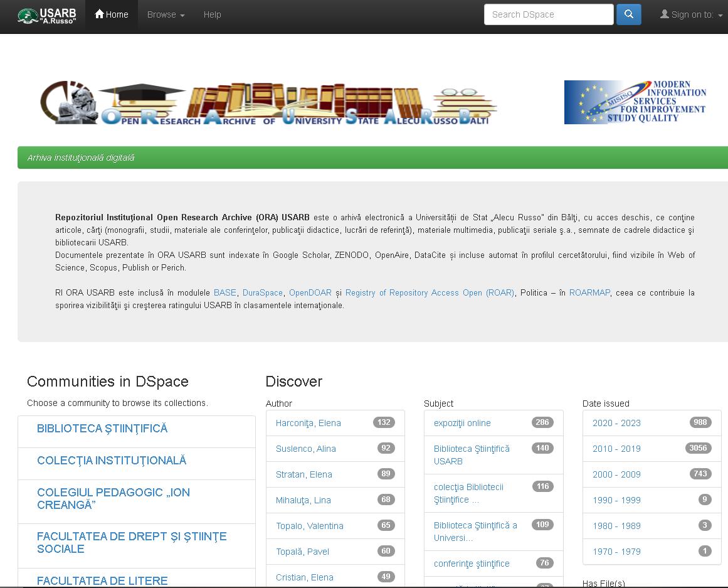This screenshot has height=588, width=728.
Task: Filter date issued 1970 - 1979
Action: [x=616, y=552]
